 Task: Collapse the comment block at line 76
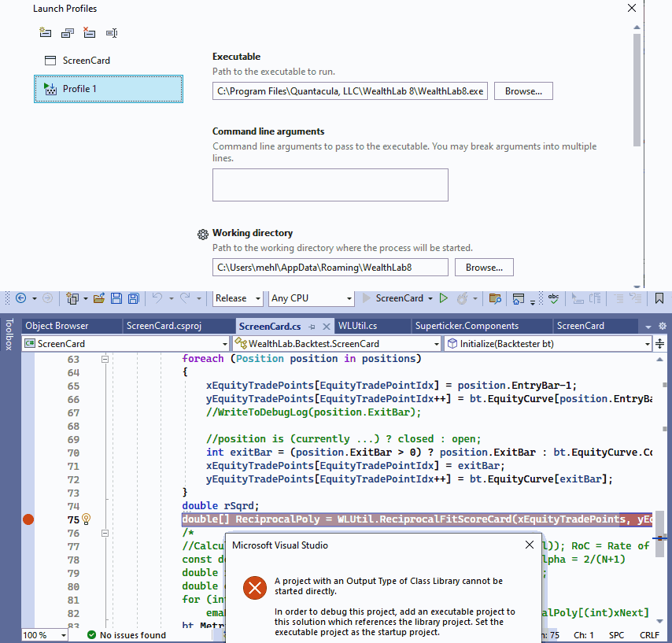point(104,533)
